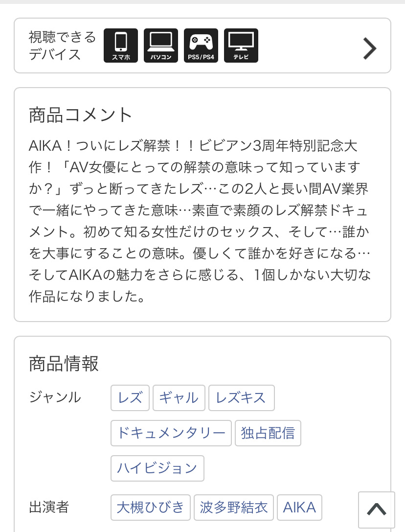Tap the パソコン laptop device icon
The image size is (405, 532).
(x=161, y=46)
